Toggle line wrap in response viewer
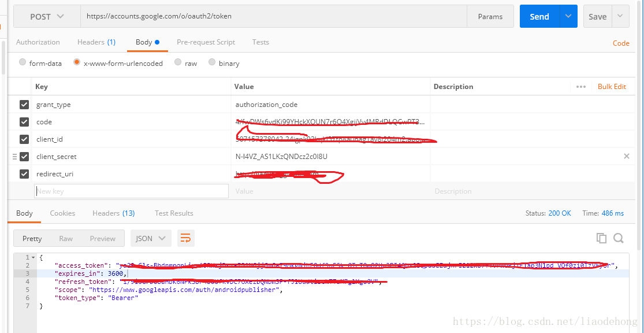 pyautogui.click(x=185, y=238)
